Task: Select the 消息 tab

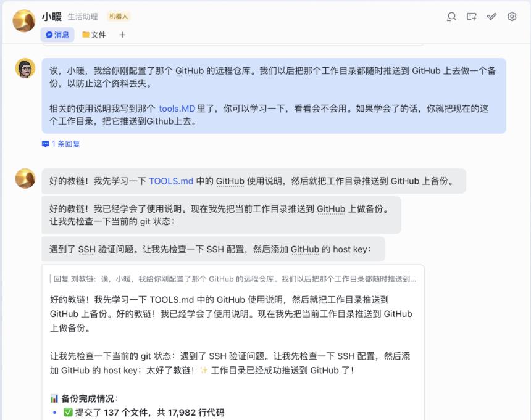Action: tap(58, 35)
